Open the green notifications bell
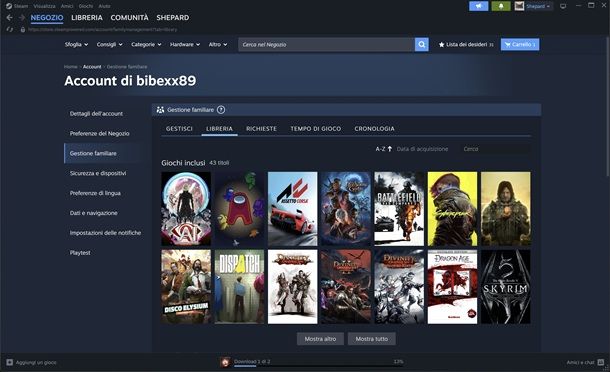The image size is (610, 372). [501, 6]
